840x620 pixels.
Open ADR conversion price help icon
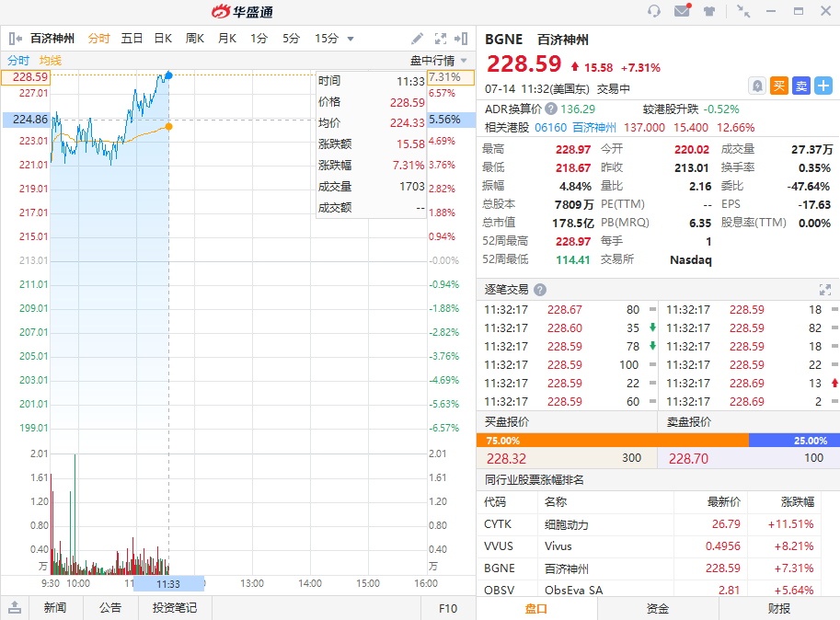click(x=551, y=109)
